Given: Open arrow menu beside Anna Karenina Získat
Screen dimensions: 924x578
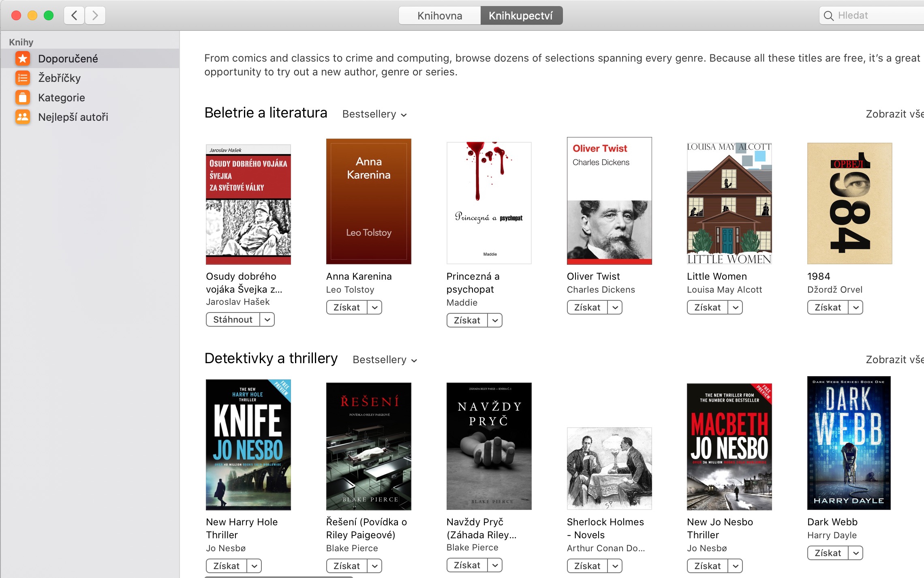Looking at the screenshot, I should tap(374, 308).
